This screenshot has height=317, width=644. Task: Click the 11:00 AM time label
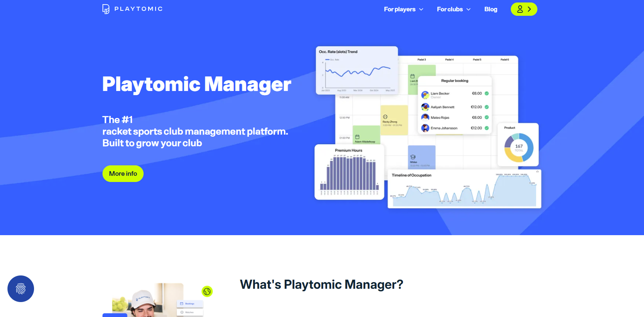pyautogui.click(x=344, y=97)
